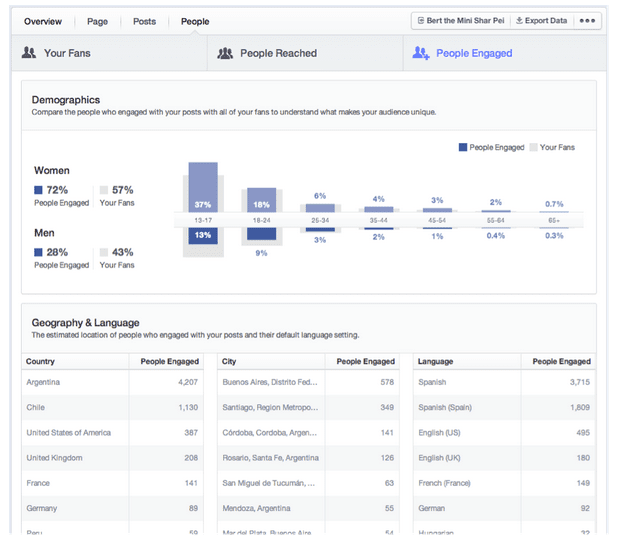
Task: Open the Posts tab
Action: (x=144, y=21)
